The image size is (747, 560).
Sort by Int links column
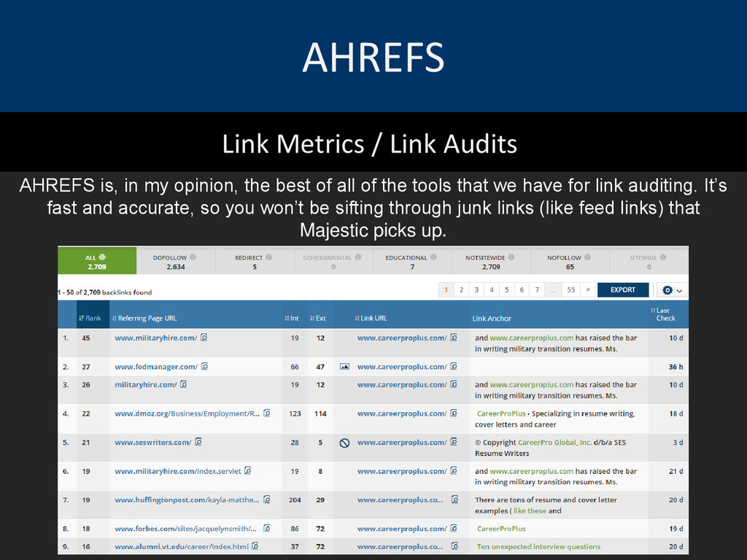click(x=292, y=318)
